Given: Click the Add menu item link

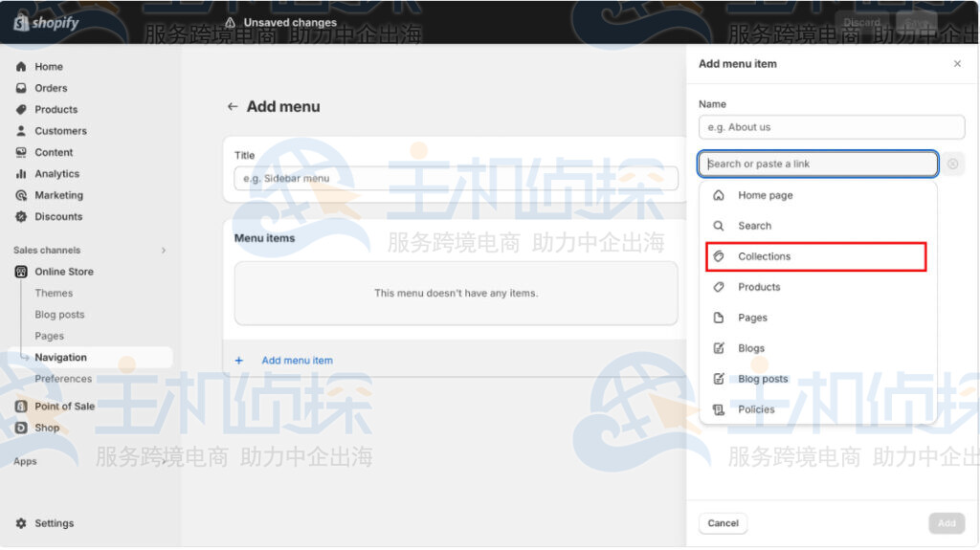Looking at the screenshot, I should pos(297,361).
